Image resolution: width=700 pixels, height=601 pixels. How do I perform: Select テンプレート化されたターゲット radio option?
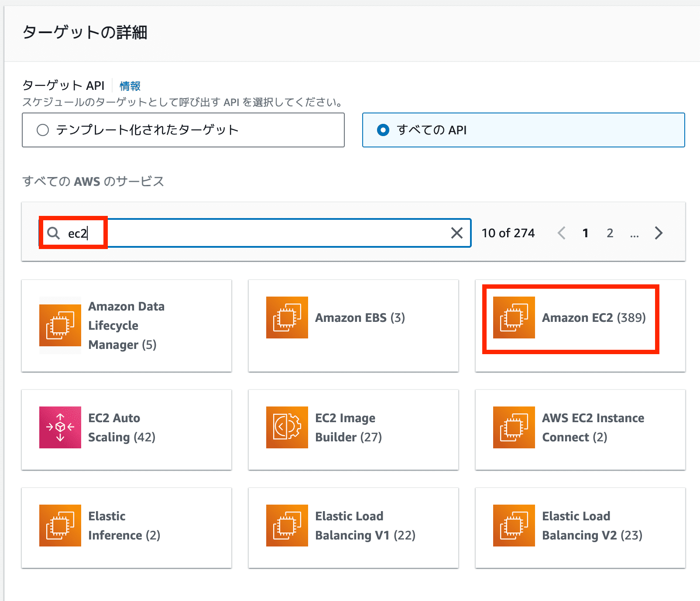[183, 130]
